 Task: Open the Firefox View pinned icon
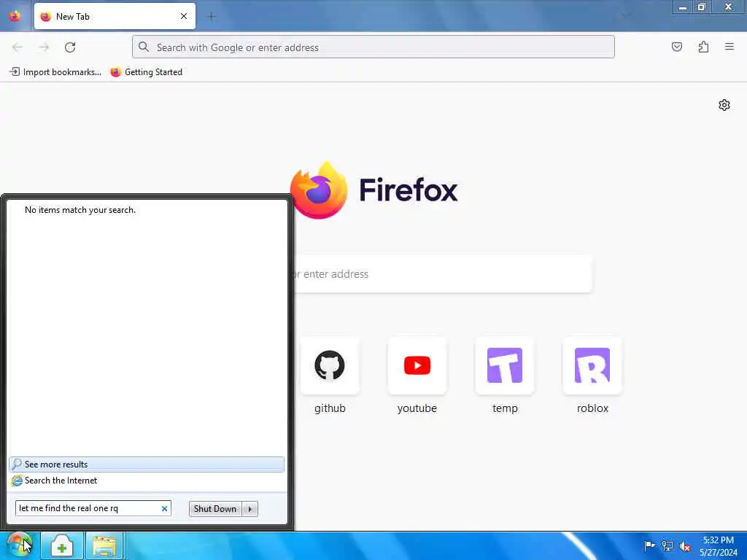coord(15,16)
